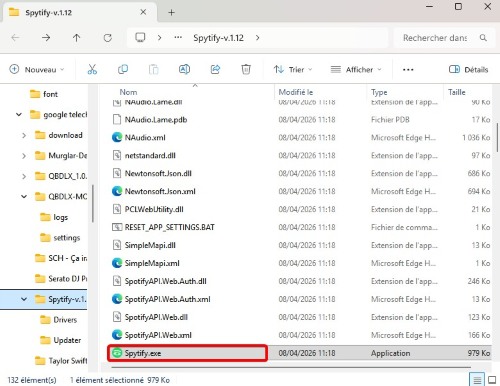
Task: Select the Updater folder in sidebar
Action: [60, 340]
